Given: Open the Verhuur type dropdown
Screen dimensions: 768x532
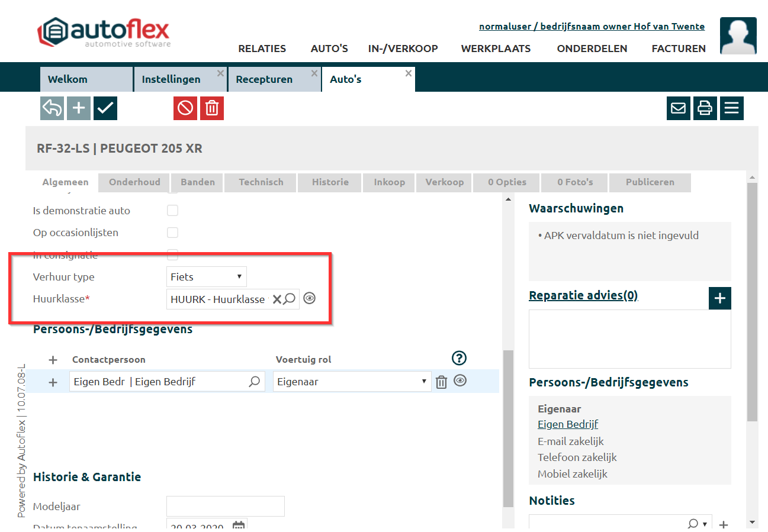Looking at the screenshot, I should pyautogui.click(x=207, y=277).
